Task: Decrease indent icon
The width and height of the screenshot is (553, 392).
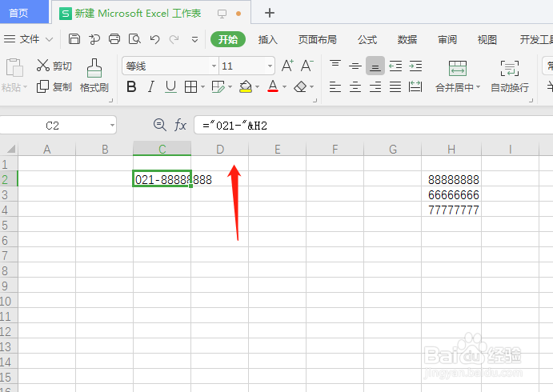Action: pos(395,66)
